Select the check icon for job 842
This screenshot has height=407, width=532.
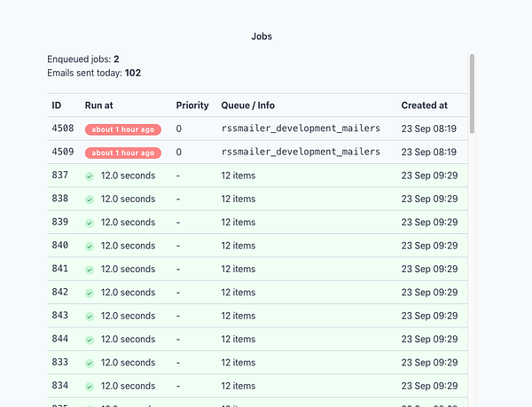[x=90, y=293]
